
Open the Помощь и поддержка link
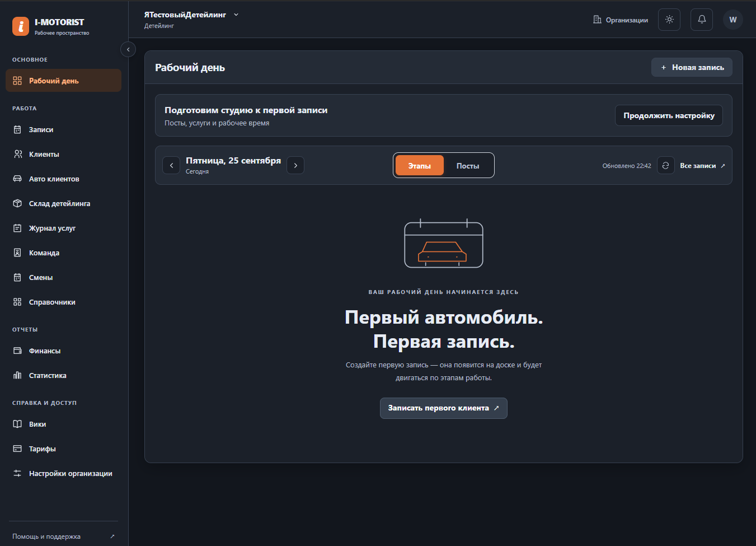(63, 536)
